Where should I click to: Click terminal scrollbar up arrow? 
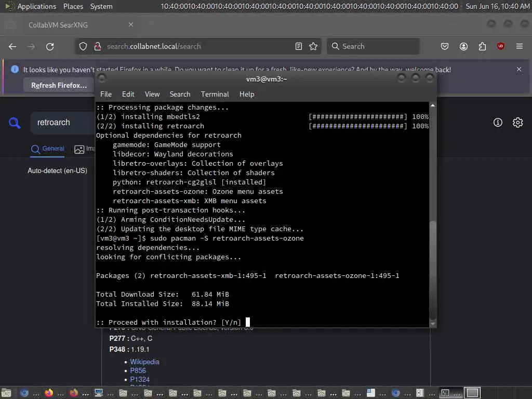pyautogui.click(x=433, y=105)
